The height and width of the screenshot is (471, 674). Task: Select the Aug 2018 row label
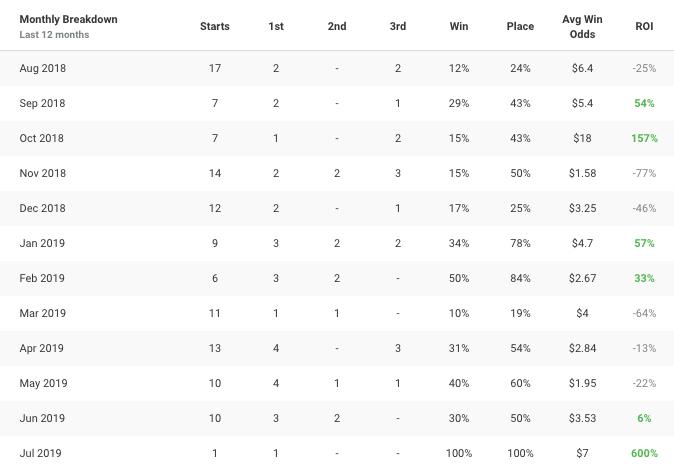[42, 68]
